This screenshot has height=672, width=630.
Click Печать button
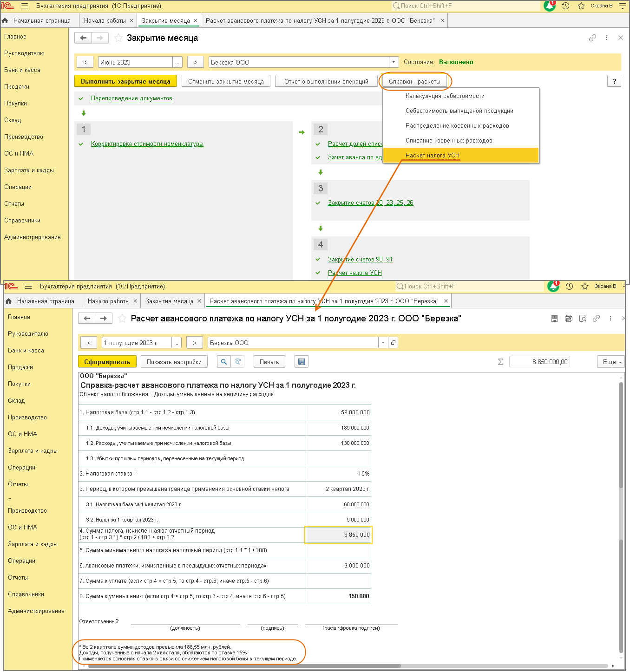(269, 362)
